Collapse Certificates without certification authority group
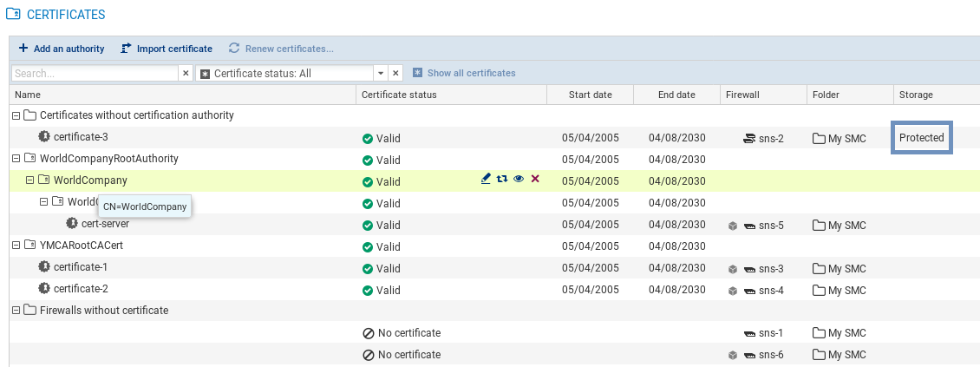 (16, 115)
